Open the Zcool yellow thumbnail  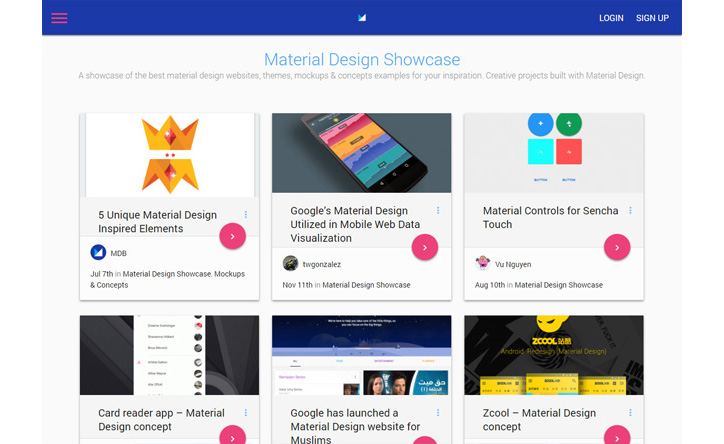pos(554,355)
